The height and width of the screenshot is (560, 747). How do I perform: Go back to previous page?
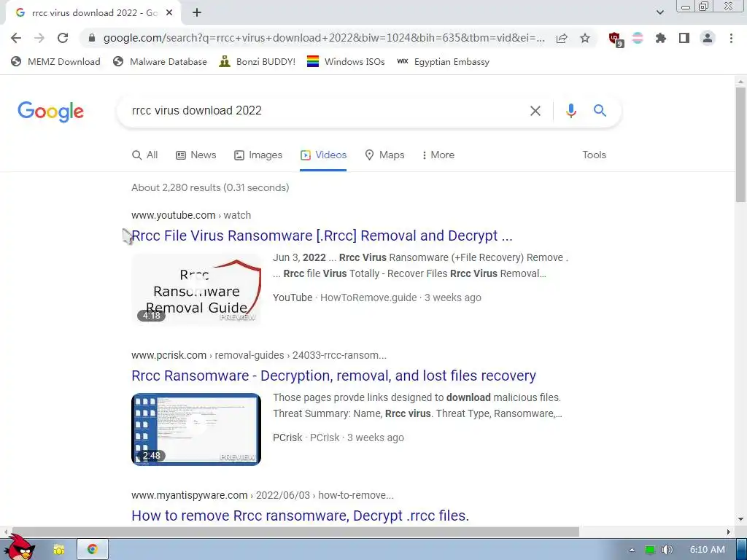pyautogui.click(x=16, y=38)
